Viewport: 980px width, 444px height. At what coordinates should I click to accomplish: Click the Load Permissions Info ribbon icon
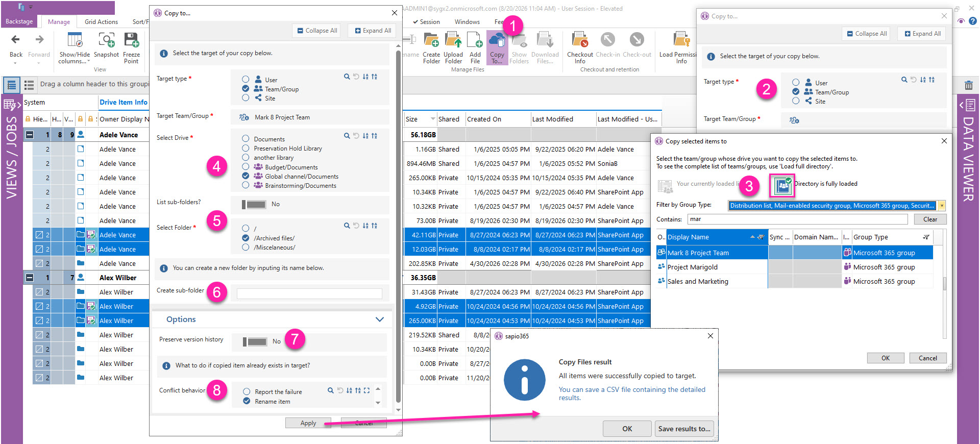[x=681, y=39]
